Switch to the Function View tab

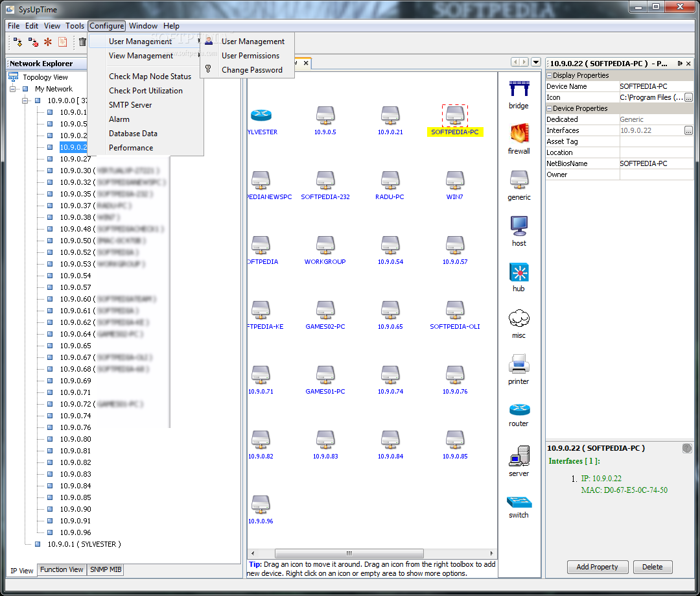click(62, 569)
